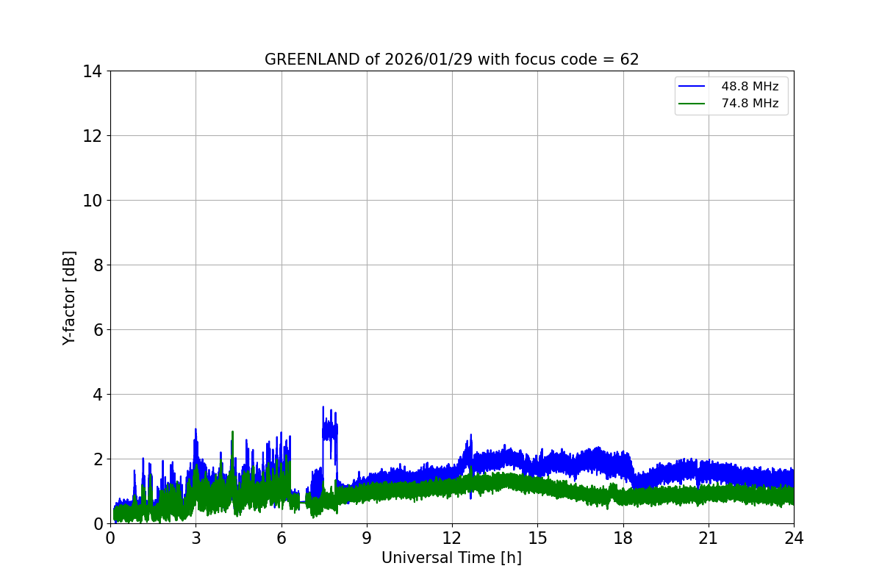The height and width of the screenshot is (588, 882).
Task: Click y-axis tick label 4
Action: (96, 395)
